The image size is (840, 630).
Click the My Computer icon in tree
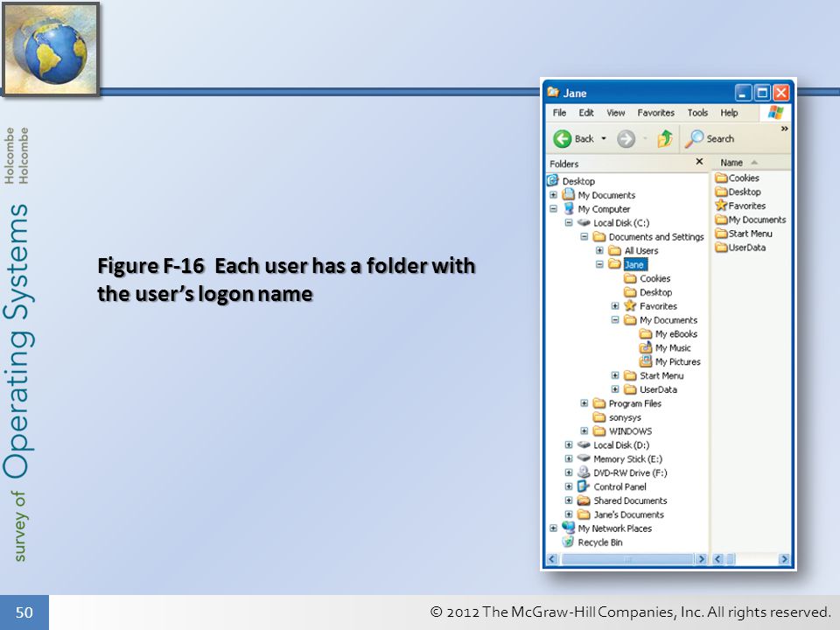click(569, 209)
